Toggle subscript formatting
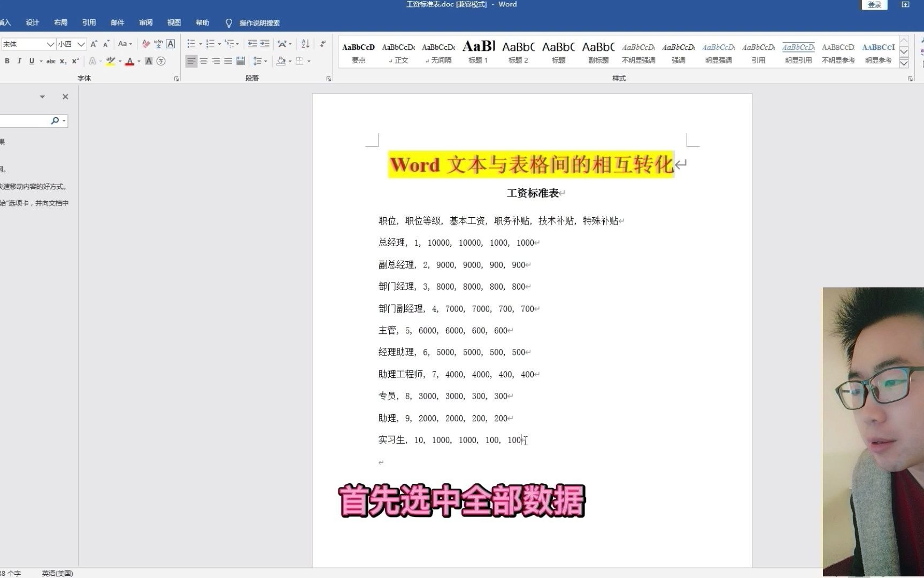This screenshot has width=924, height=578. (x=63, y=61)
